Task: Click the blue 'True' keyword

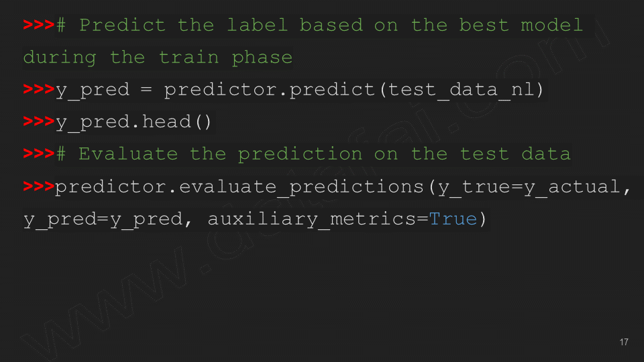Action: coord(453,219)
